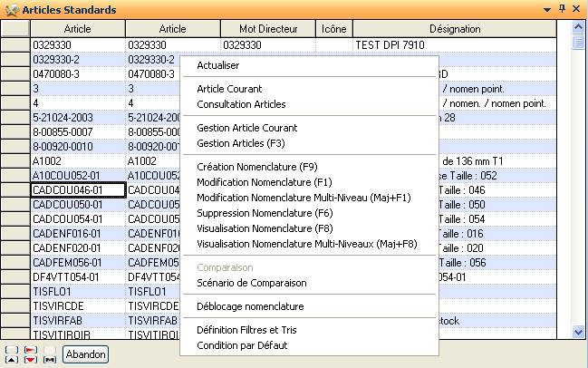
Task: Select Déblocage nomenclature entry
Action: (x=250, y=306)
